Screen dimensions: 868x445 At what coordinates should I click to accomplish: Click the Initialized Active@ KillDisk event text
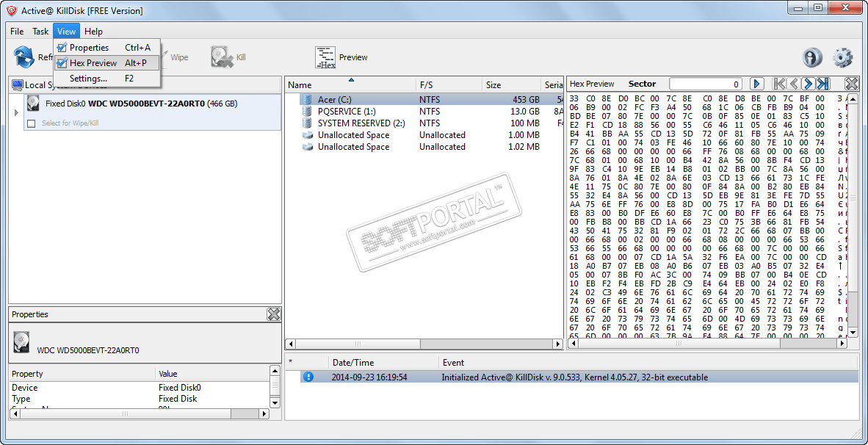pyautogui.click(x=574, y=377)
